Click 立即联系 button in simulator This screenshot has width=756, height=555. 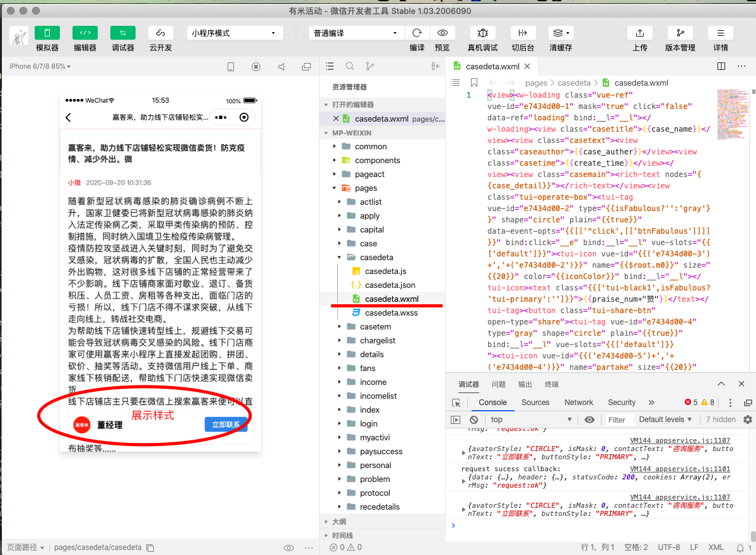226,424
